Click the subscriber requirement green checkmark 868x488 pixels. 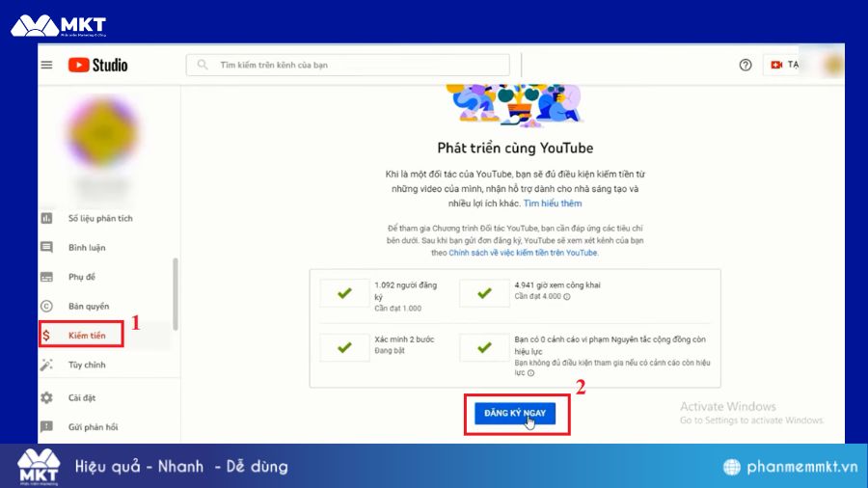click(x=343, y=292)
